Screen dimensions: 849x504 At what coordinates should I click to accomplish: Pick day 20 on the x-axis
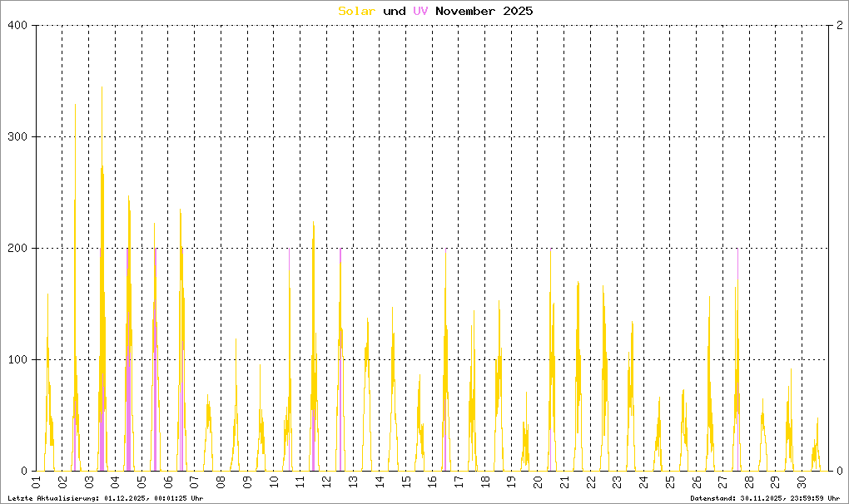537,482
